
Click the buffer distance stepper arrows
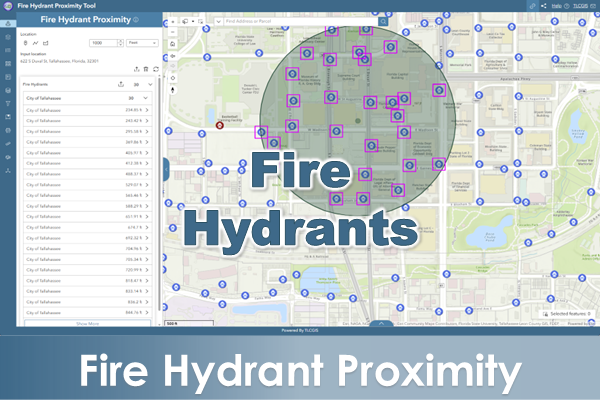[121, 43]
